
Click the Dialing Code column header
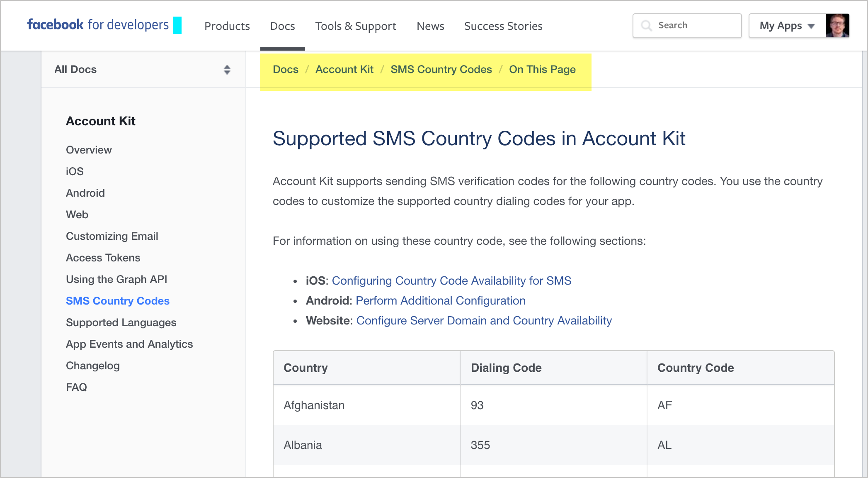554,368
